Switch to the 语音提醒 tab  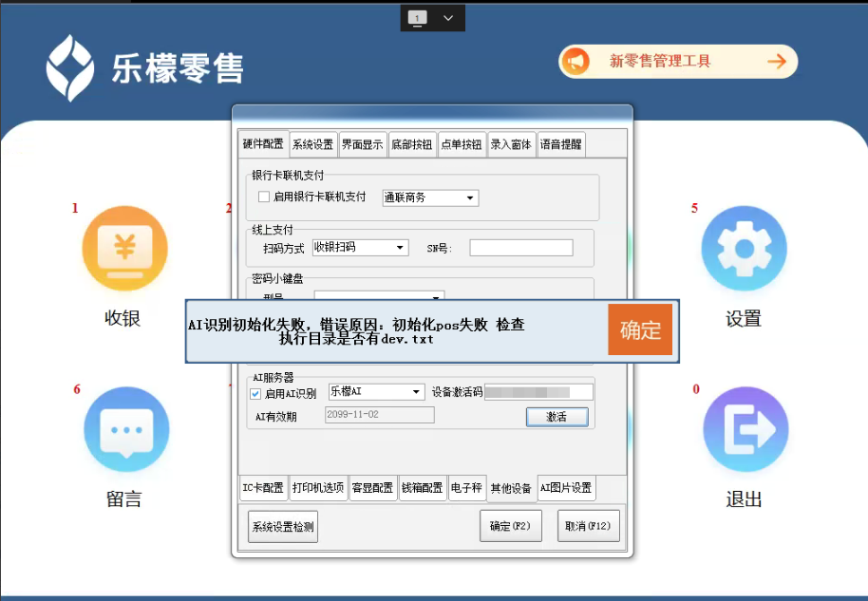(x=560, y=144)
